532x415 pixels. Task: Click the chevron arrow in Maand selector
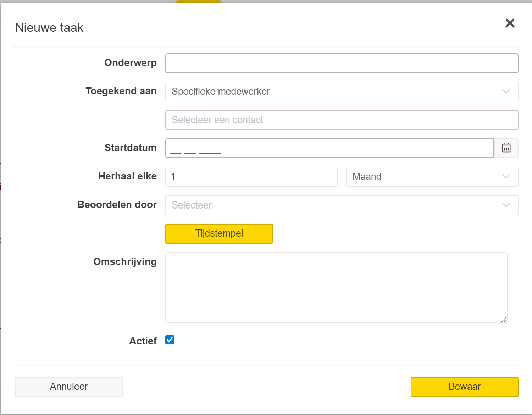506,177
